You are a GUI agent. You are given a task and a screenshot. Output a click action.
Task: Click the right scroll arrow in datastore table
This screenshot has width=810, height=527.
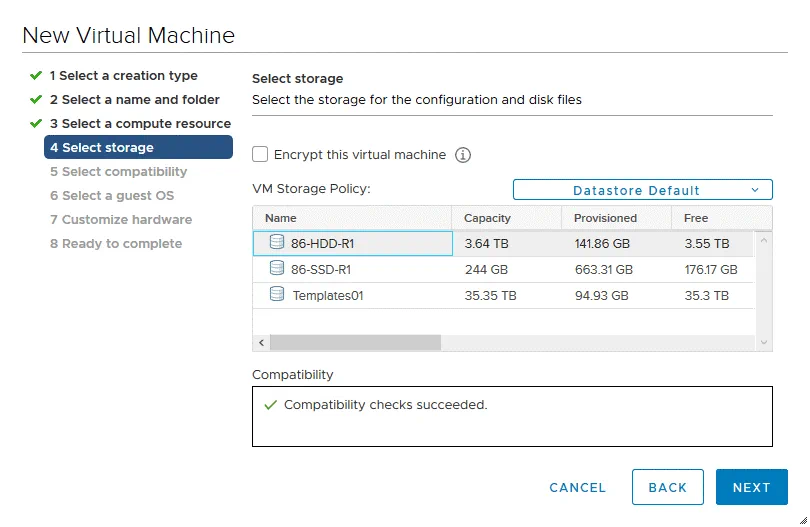point(749,342)
